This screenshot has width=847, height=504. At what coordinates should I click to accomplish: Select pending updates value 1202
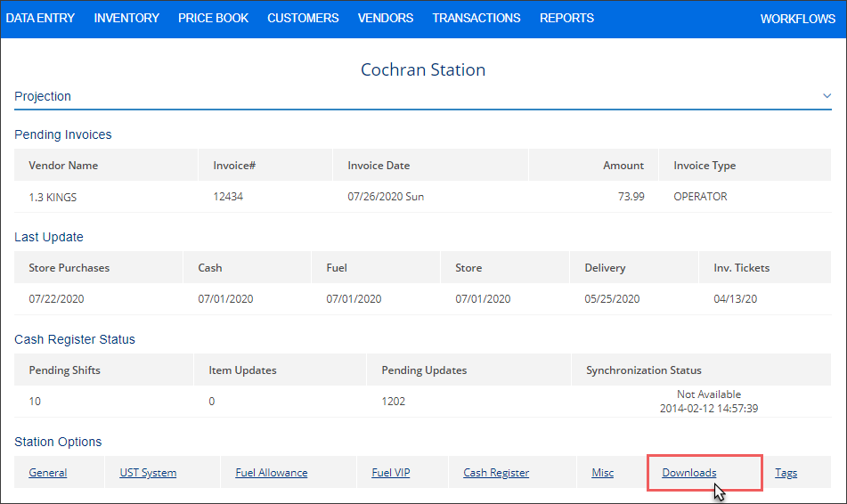394,402
